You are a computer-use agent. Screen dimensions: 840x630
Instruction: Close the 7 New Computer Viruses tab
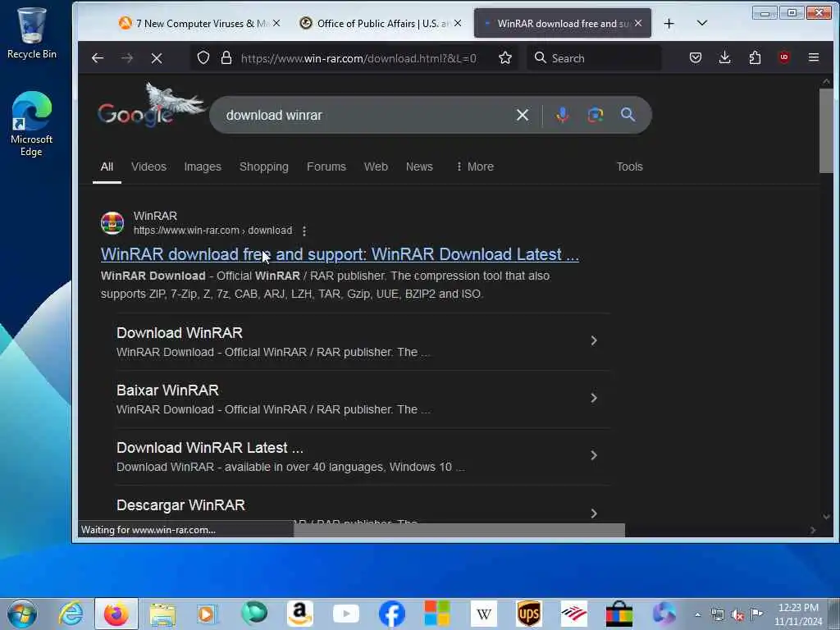coord(276,23)
